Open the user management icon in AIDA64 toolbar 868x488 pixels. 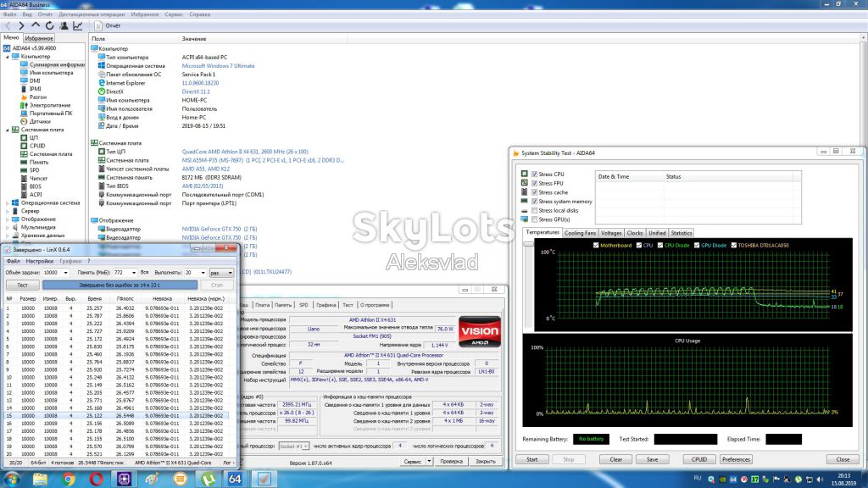[x=64, y=25]
